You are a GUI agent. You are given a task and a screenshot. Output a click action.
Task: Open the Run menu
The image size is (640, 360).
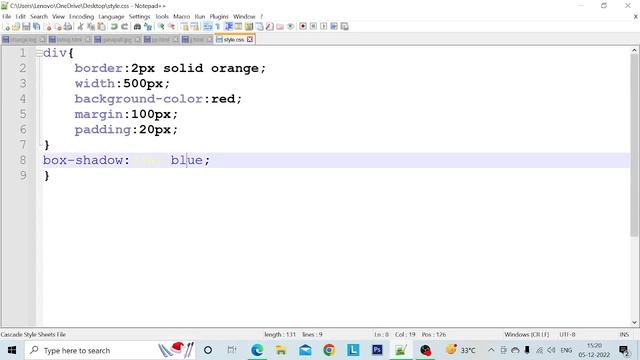pyautogui.click(x=200, y=17)
